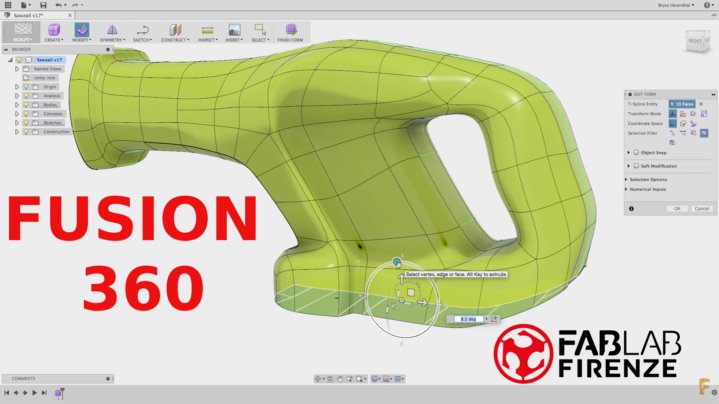Enable the Object Snap checkbox
Viewport: 719px width, 404px height.
pos(636,153)
